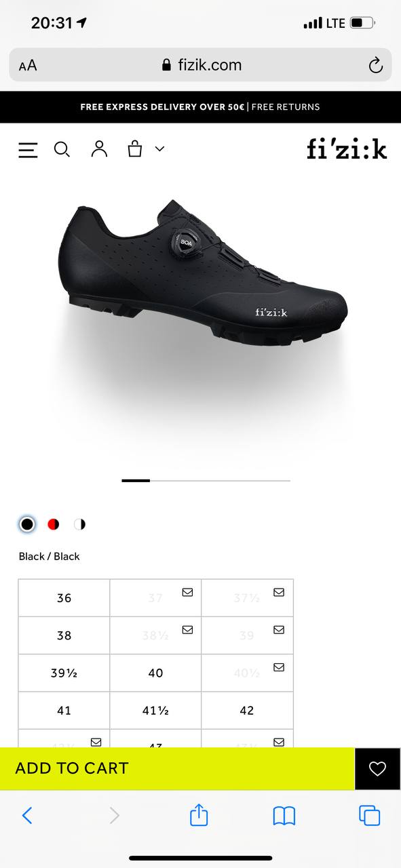Go back with Safari back arrow
Viewport: 401px width, 868px height.
[27, 815]
